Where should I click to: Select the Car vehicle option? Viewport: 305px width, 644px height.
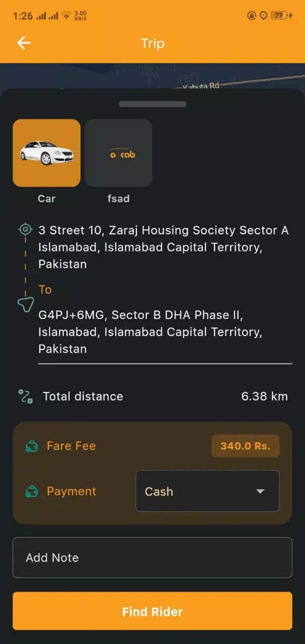coord(46,153)
